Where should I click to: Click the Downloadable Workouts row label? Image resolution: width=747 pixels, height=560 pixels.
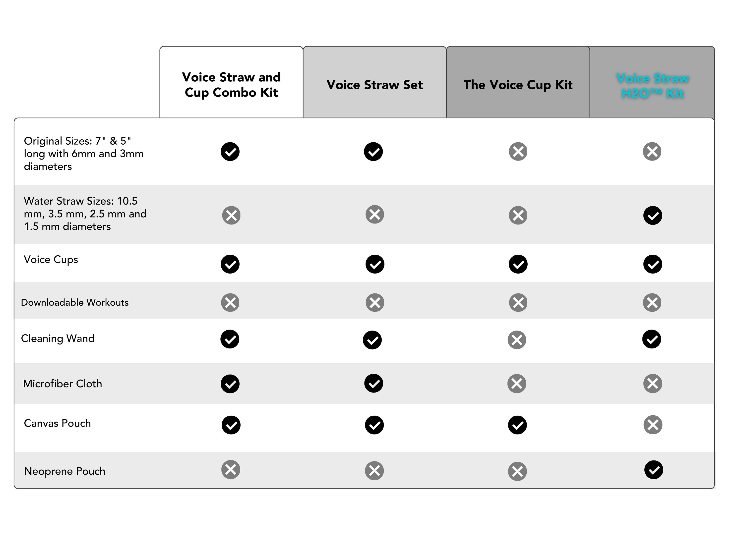[x=75, y=302]
